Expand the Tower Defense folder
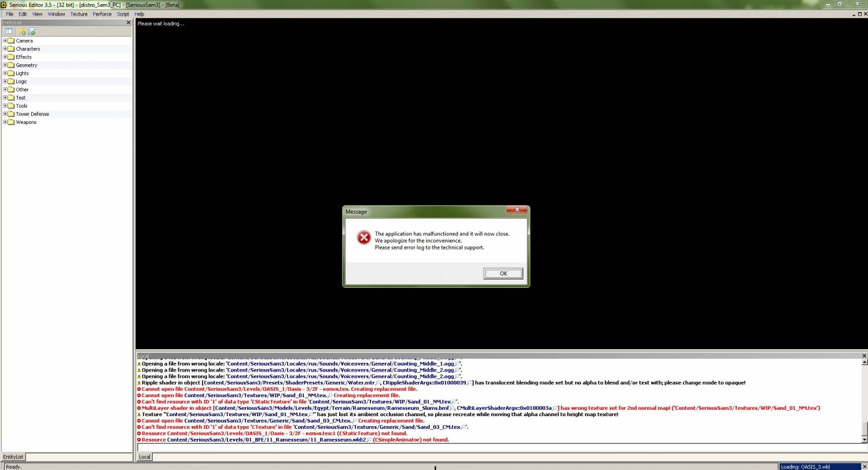The height and width of the screenshot is (470, 868). click(x=5, y=114)
